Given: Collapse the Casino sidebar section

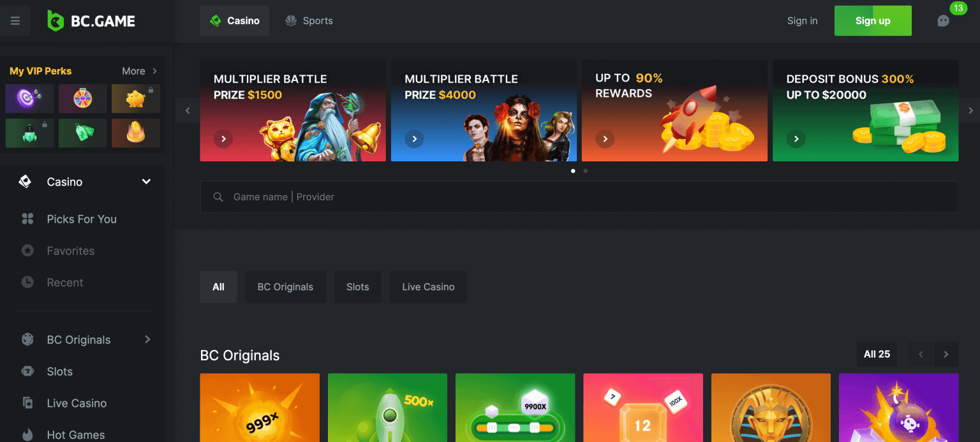Looking at the screenshot, I should 146,182.
